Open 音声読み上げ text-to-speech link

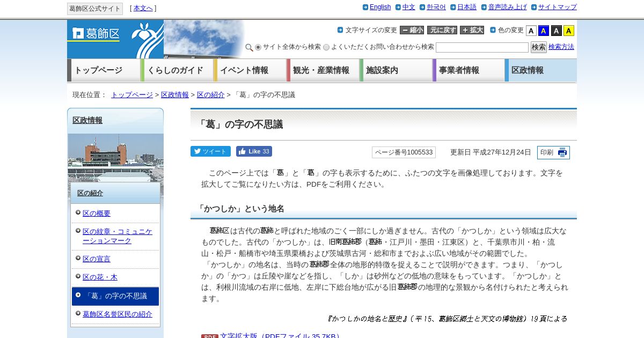[507, 8]
